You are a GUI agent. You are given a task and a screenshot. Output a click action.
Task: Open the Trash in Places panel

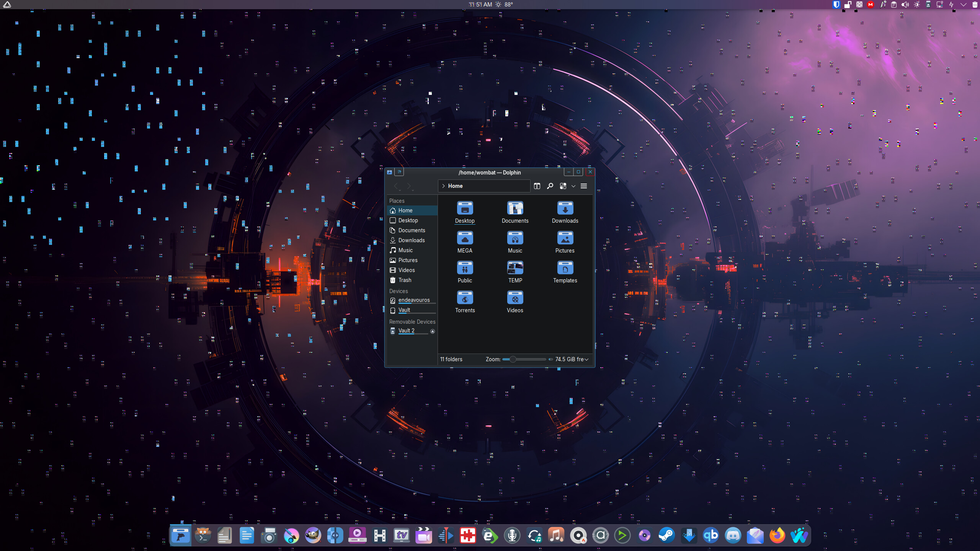pos(404,280)
